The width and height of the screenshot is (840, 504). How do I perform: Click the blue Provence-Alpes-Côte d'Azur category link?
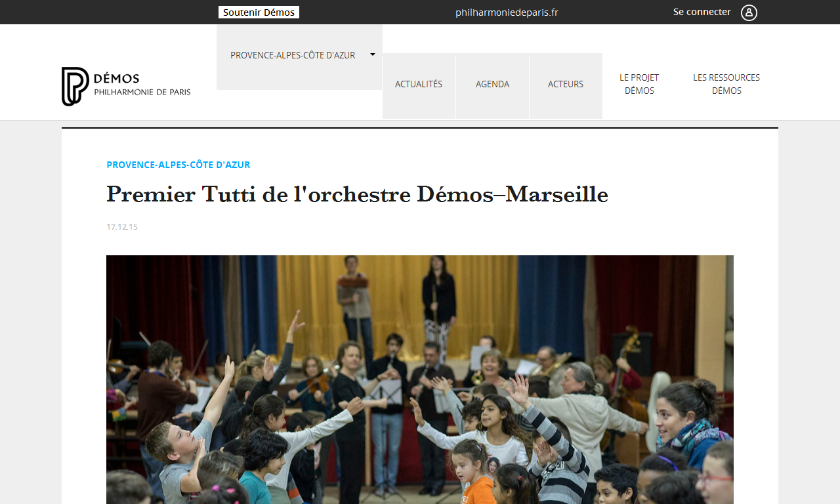tap(178, 165)
